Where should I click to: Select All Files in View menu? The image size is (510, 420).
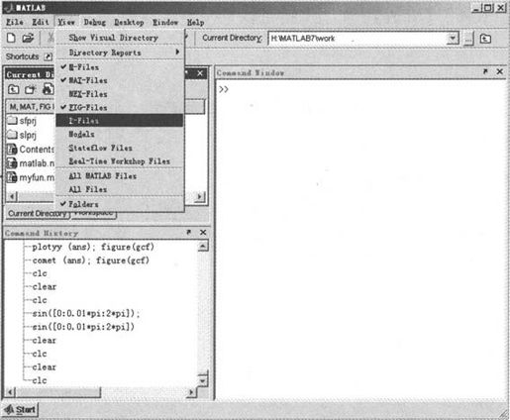click(120, 189)
